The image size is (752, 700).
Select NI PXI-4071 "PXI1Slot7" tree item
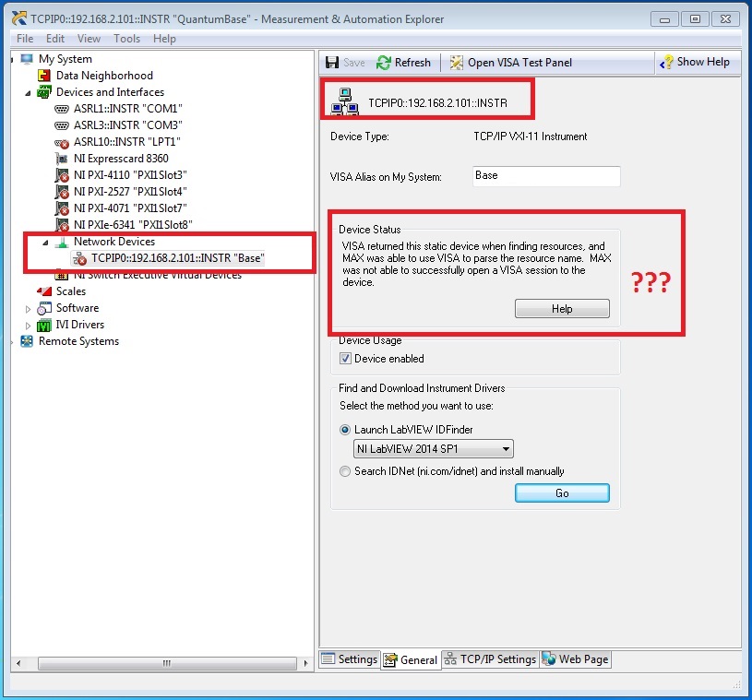click(130, 208)
